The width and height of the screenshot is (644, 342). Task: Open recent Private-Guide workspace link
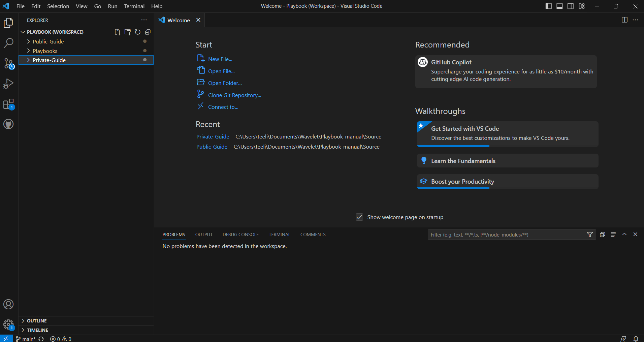[x=213, y=137]
